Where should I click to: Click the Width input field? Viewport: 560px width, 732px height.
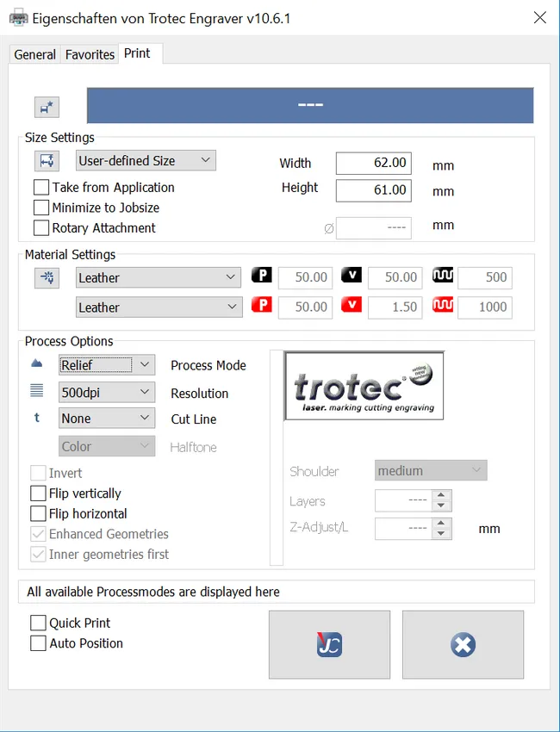tap(373, 163)
